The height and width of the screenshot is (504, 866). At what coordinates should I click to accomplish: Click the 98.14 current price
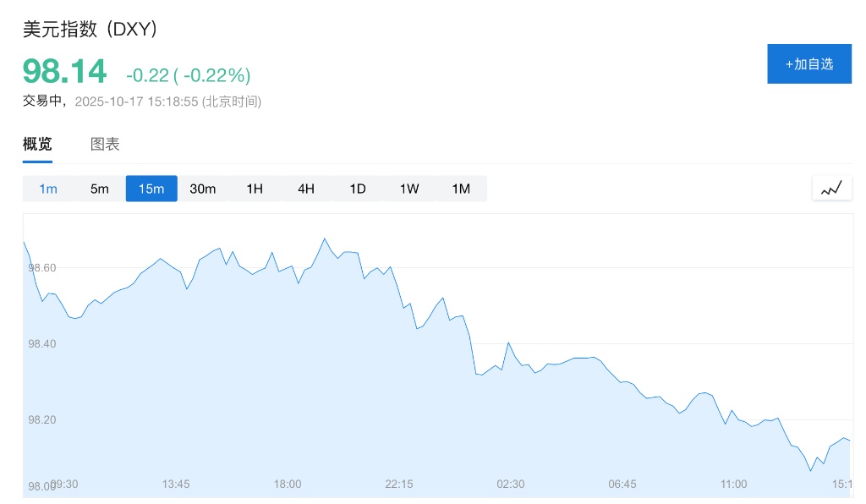65,71
